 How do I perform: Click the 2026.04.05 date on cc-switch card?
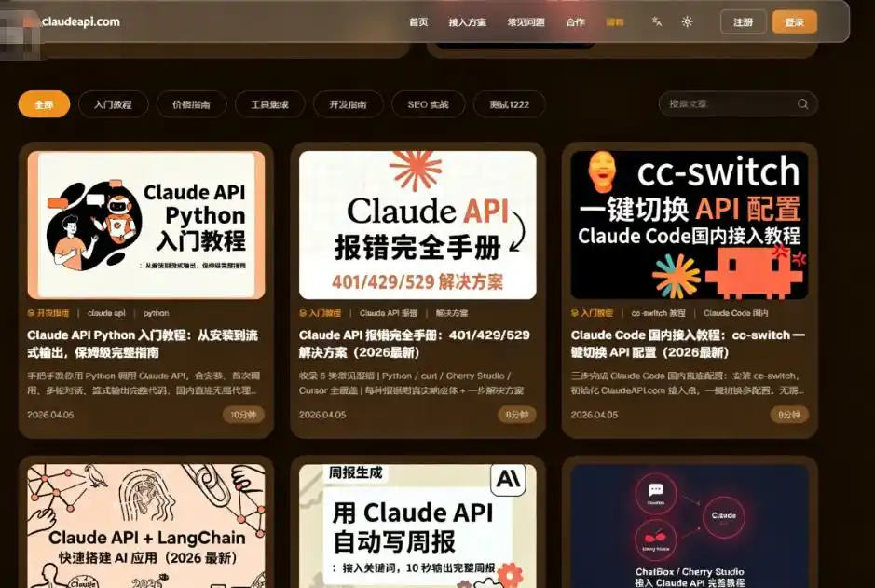(x=594, y=415)
